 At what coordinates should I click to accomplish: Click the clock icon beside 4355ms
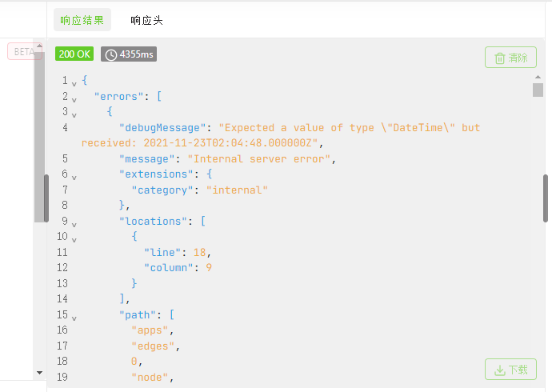[111, 54]
